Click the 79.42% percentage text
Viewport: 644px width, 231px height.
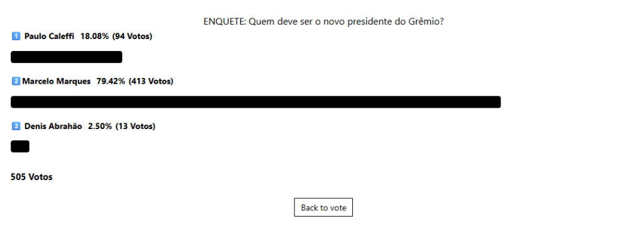pyautogui.click(x=111, y=81)
